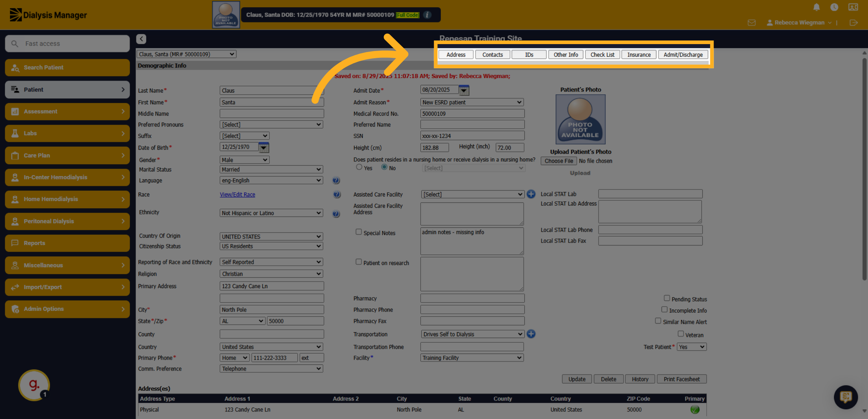Viewport: 868px width, 419px height.
Task: Open the Ethnicity dropdown
Action: (x=271, y=213)
